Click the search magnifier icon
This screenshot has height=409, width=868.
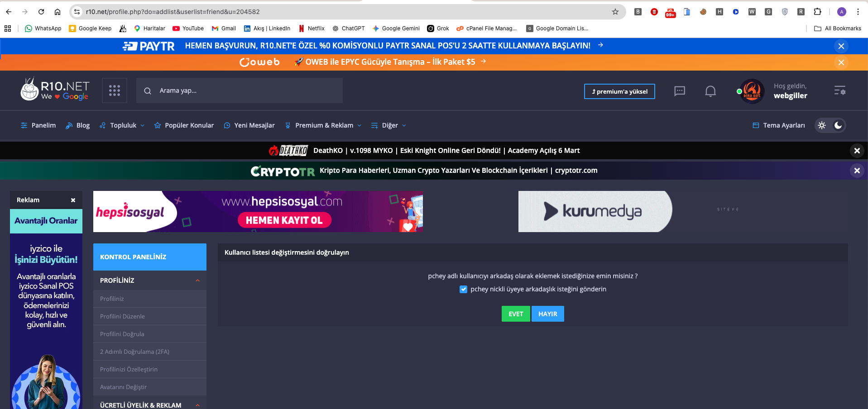pos(148,91)
